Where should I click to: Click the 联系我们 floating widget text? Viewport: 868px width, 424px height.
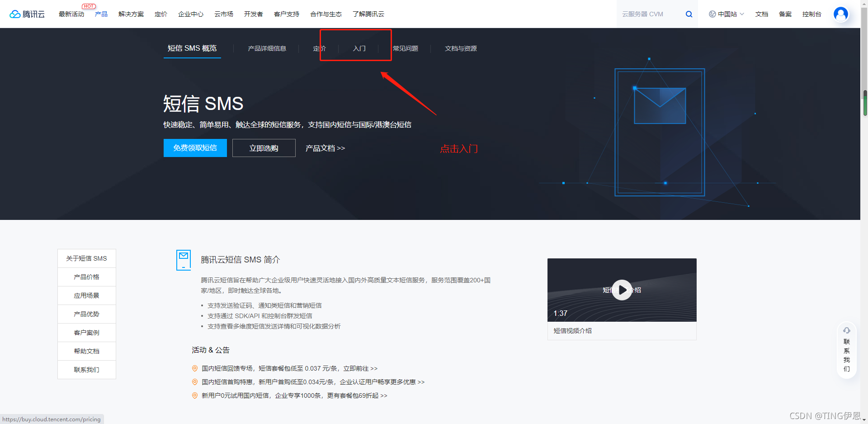tap(847, 355)
